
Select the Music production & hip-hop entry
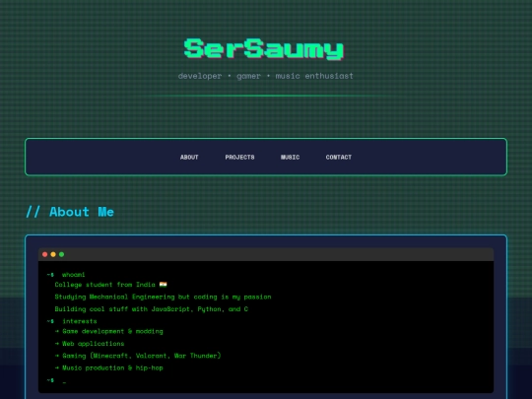(109, 367)
